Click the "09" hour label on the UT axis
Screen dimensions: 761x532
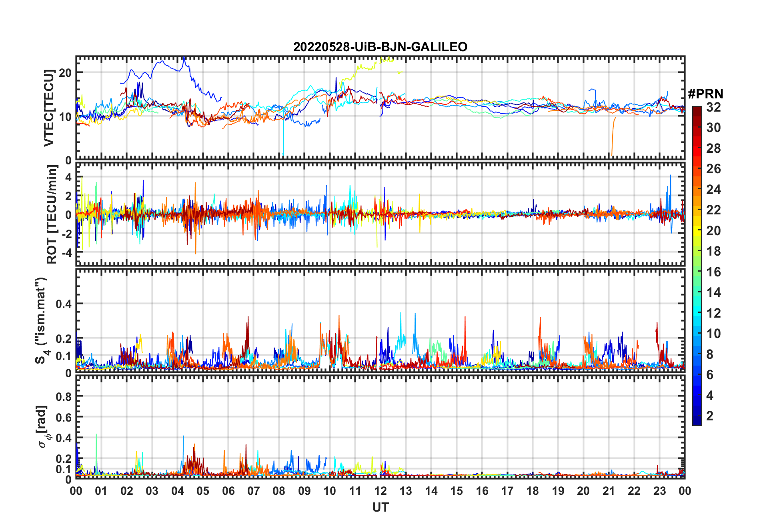click(304, 491)
